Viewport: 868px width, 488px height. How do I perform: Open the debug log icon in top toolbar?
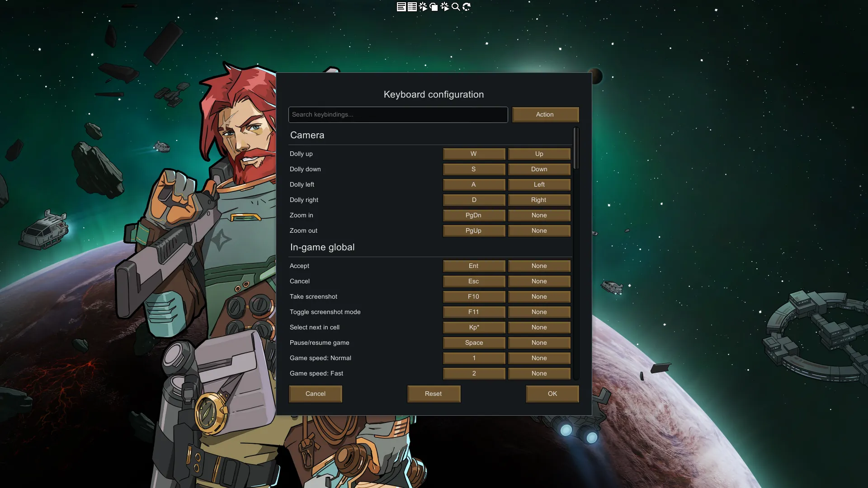coord(401,7)
